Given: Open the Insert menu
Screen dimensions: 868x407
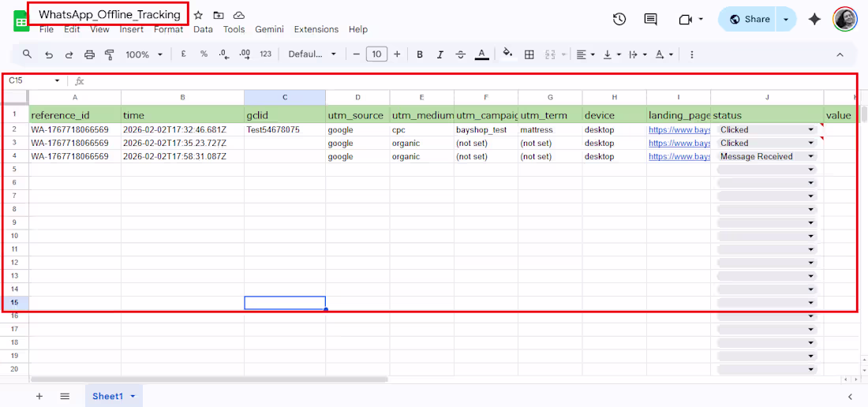Looking at the screenshot, I should (132, 29).
